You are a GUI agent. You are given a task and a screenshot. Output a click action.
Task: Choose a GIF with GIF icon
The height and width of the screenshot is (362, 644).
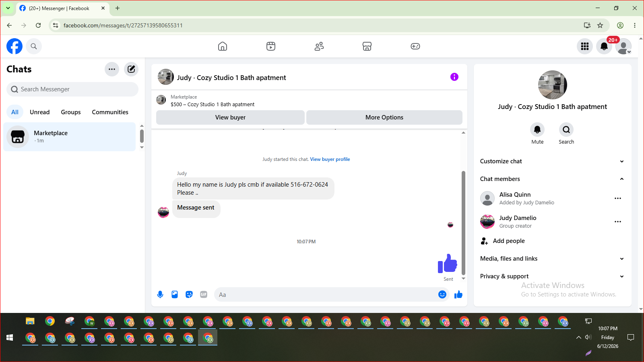pos(204,294)
